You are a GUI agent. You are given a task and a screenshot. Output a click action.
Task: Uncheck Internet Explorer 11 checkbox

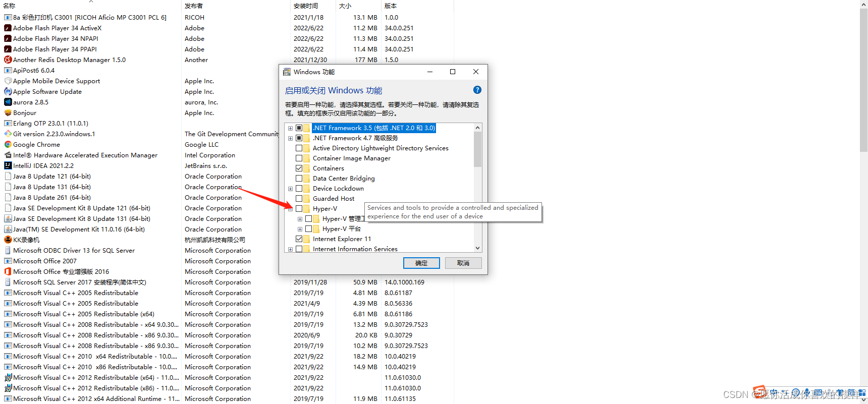point(299,239)
